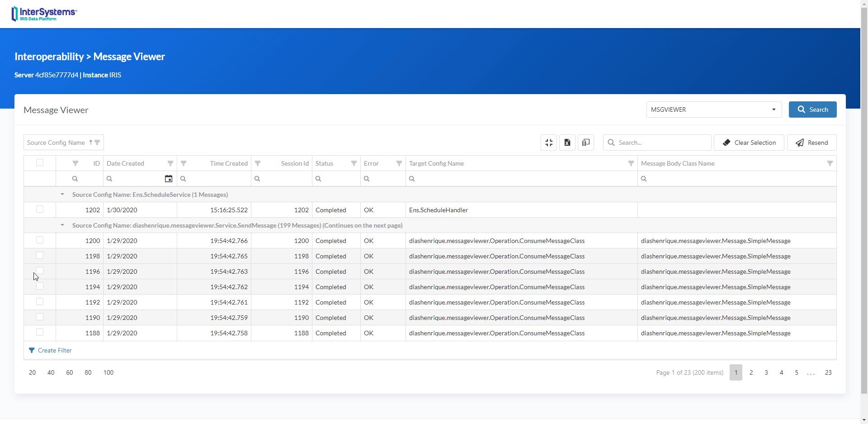The width and height of the screenshot is (868, 424).
Task: Click filter icon on Message Body Class Name
Action: coord(830,163)
